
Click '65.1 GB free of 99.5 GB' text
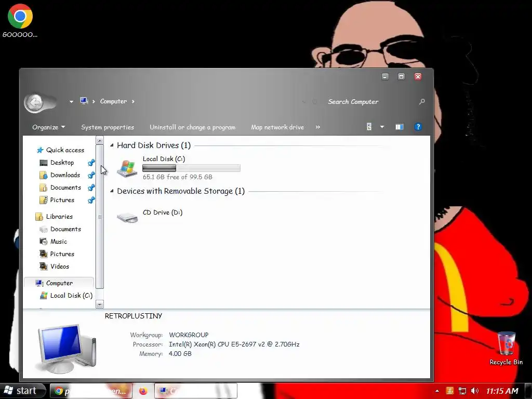click(x=178, y=177)
